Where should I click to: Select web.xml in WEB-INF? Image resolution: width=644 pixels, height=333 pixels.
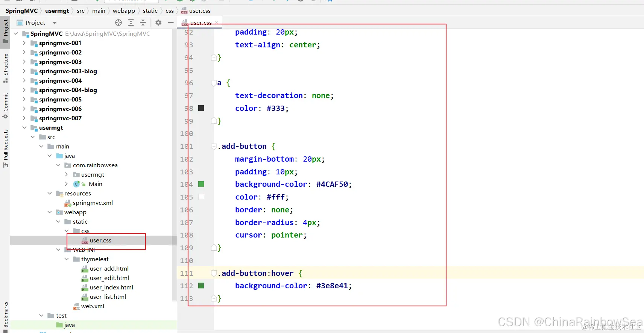pyautogui.click(x=93, y=306)
